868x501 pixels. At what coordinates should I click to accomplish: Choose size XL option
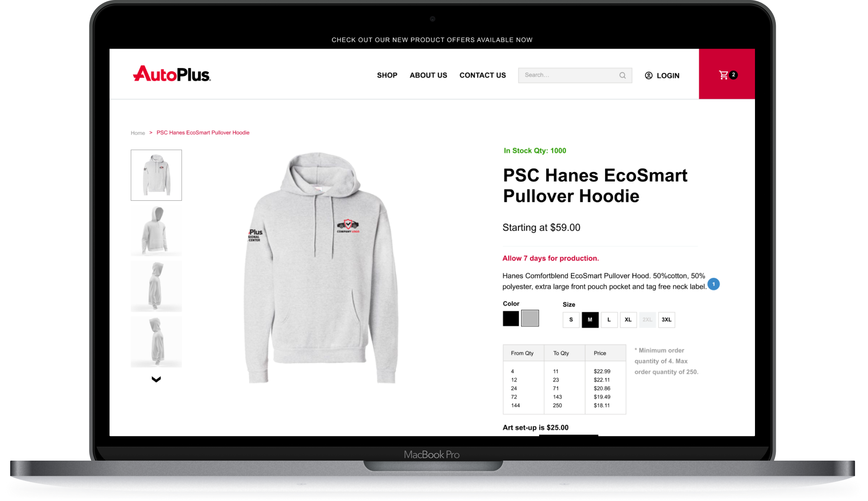(x=628, y=319)
